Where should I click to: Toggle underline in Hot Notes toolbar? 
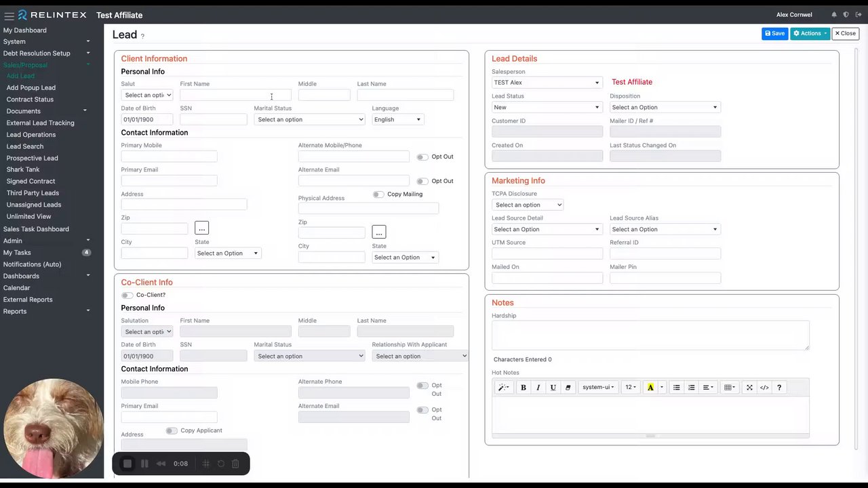click(553, 388)
